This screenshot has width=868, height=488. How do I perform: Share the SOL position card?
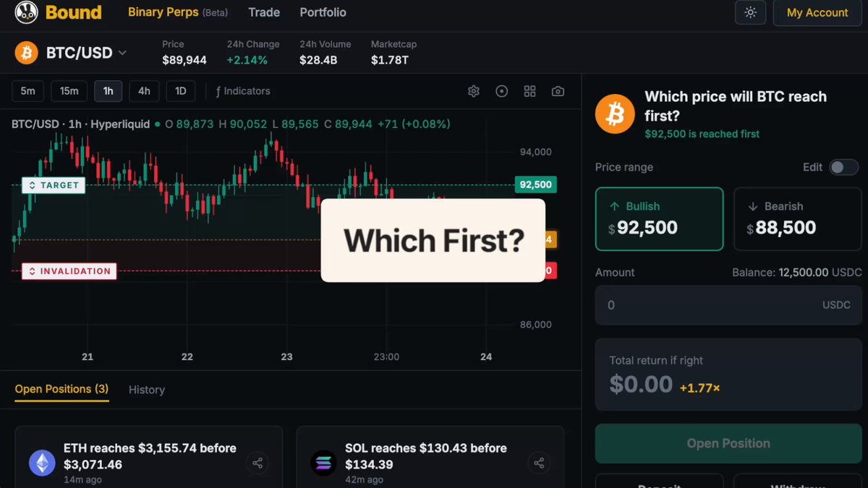point(539,463)
